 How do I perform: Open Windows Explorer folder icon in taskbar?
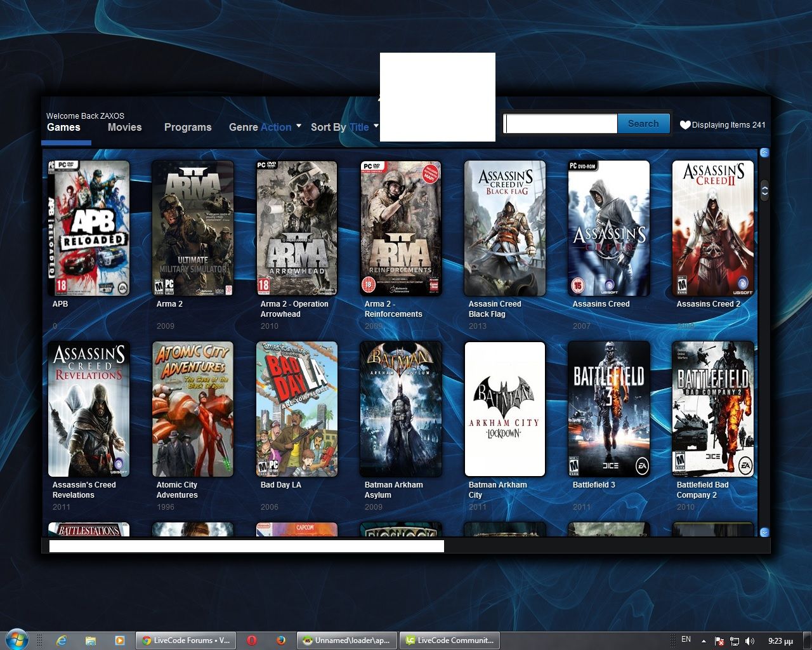(x=91, y=640)
